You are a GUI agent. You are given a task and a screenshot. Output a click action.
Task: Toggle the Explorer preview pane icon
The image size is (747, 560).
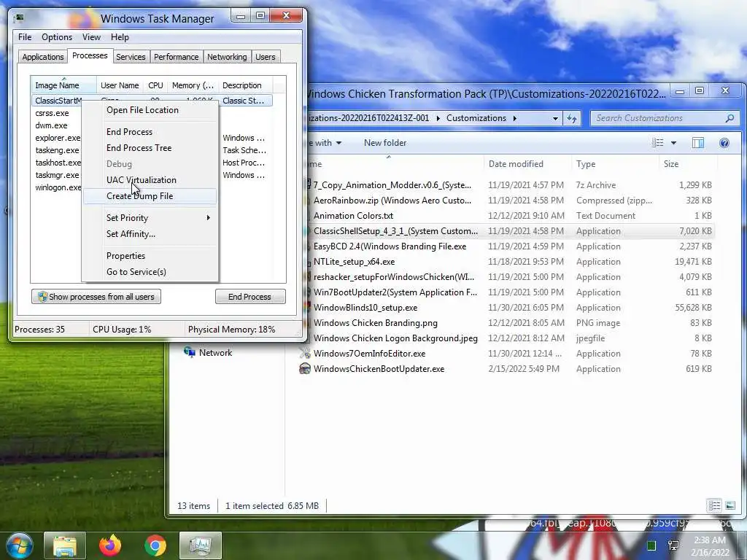tap(698, 143)
